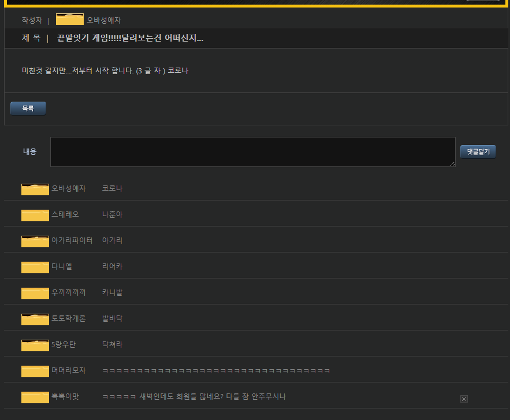
Task: Select the post title 끝말잇기 게임
Action: coord(130,38)
